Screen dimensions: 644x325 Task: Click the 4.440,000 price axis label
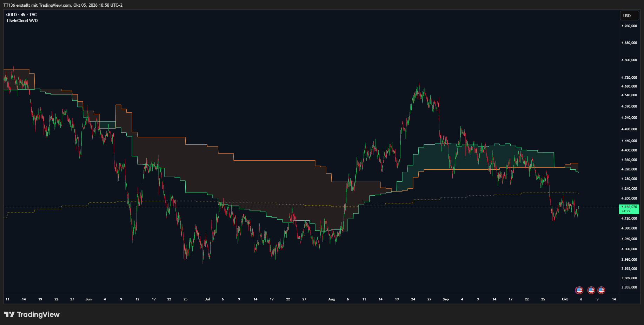(x=629, y=141)
